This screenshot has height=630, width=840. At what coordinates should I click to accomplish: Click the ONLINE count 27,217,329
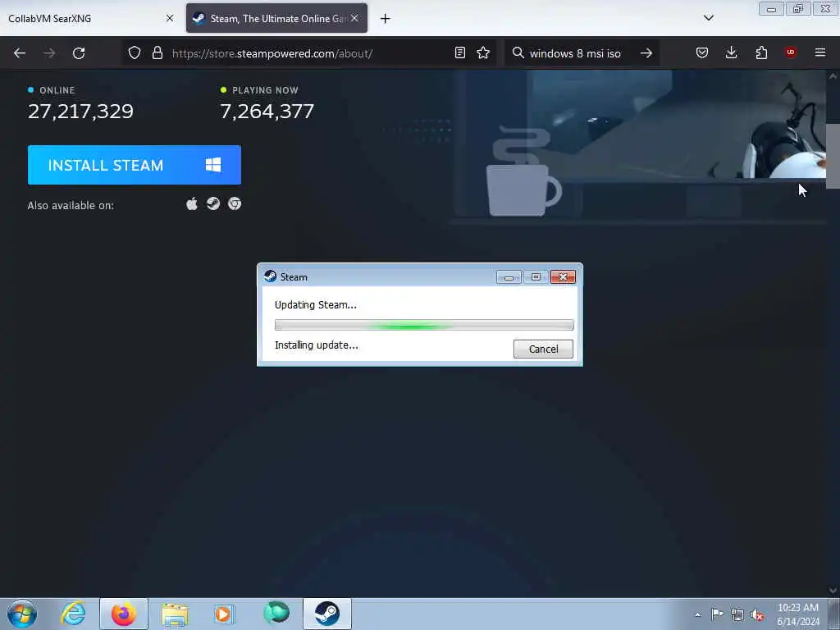click(x=80, y=112)
